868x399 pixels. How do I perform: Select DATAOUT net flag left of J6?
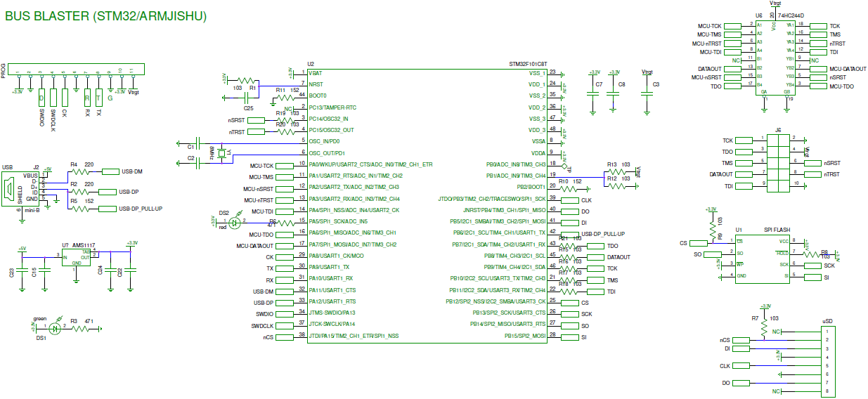point(744,174)
